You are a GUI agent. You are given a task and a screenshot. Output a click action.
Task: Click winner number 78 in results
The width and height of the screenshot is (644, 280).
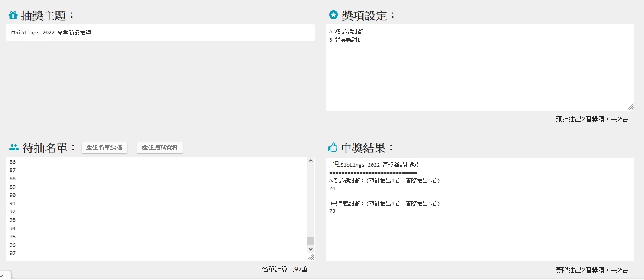(x=332, y=211)
